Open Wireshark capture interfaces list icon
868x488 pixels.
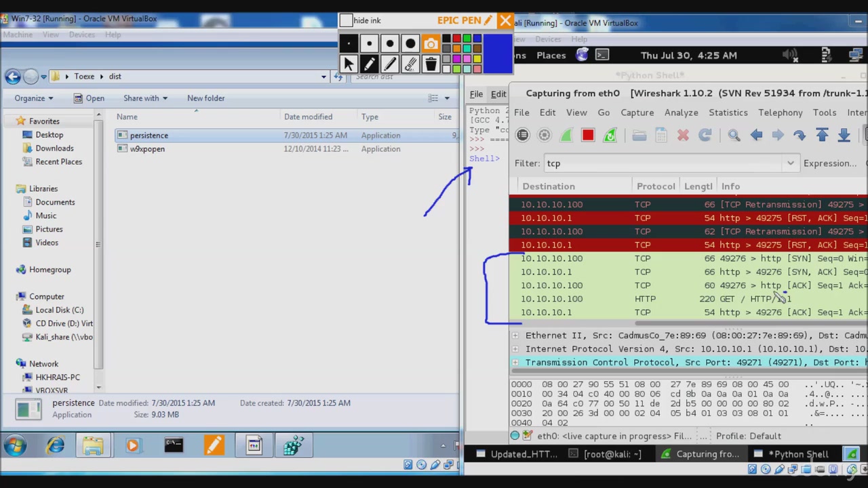point(522,136)
